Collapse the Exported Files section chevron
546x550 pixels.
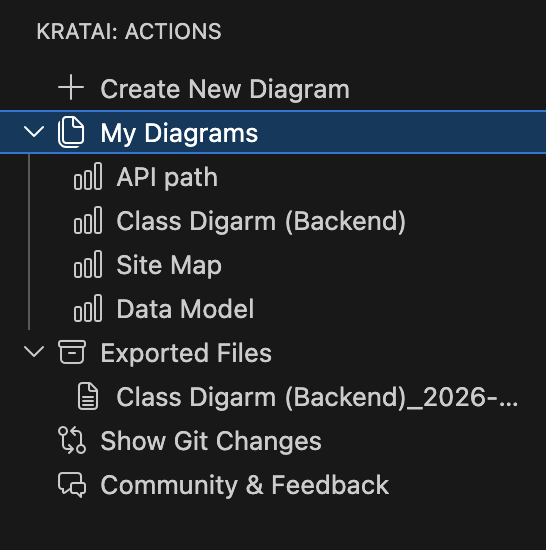coord(34,352)
